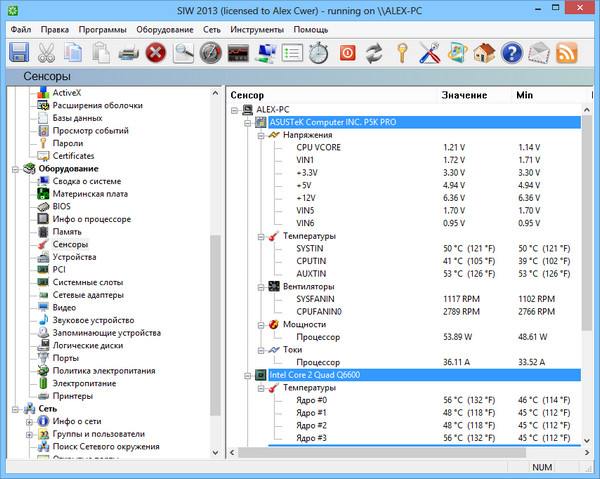Expand the Инфо о сети node
This screenshot has width=600, height=479.
[29, 421]
